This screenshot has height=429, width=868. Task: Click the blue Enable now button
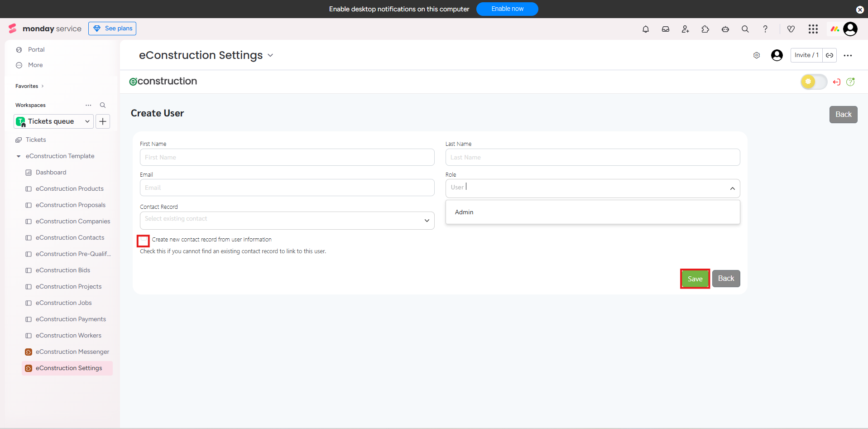pyautogui.click(x=507, y=9)
